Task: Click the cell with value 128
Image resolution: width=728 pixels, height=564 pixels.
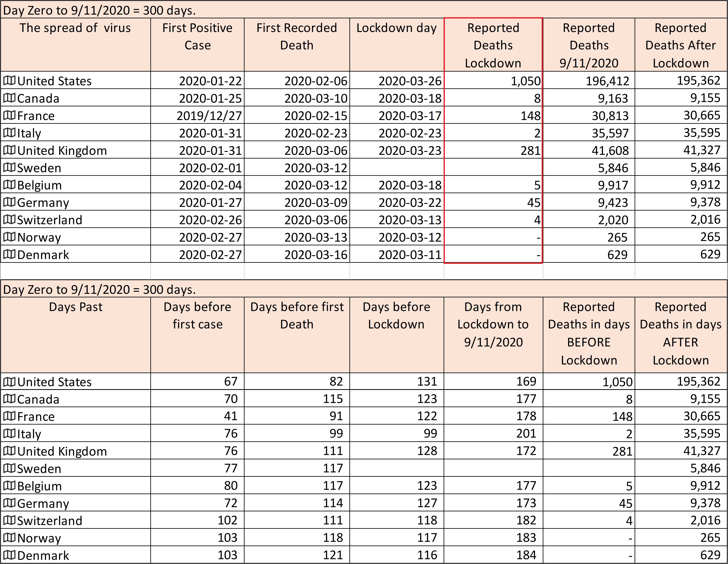Action: [x=397, y=451]
